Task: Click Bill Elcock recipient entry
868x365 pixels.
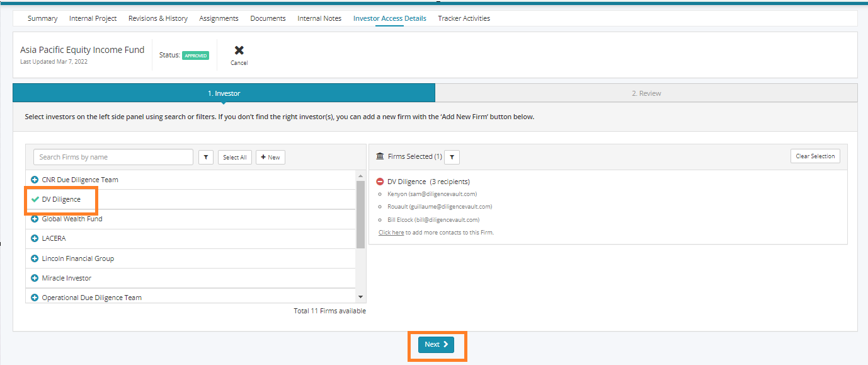Action: click(x=433, y=220)
